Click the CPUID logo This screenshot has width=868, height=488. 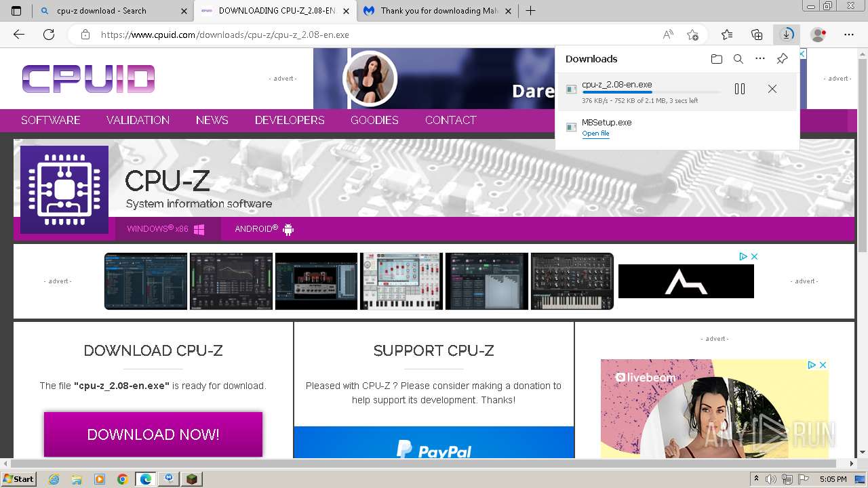click(88, 79)
